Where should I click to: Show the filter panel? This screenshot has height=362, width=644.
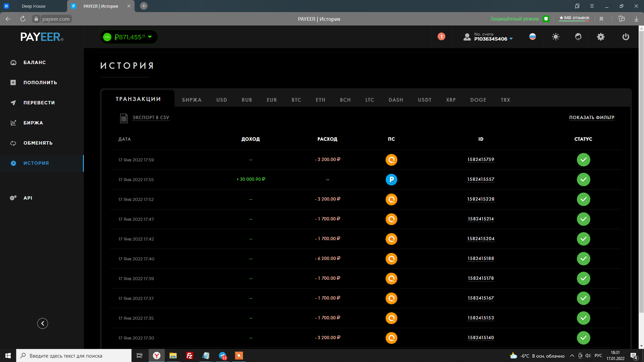(x=591, y=117)
